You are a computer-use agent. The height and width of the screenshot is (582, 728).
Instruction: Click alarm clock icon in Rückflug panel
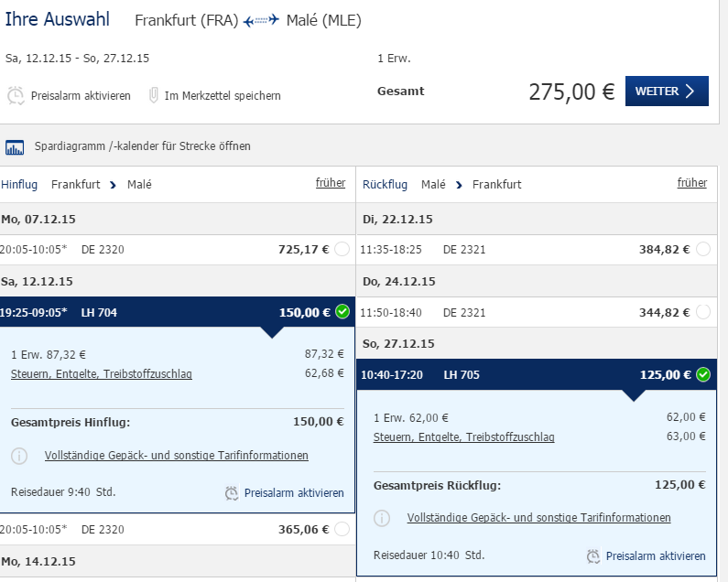tap(592, 556)
